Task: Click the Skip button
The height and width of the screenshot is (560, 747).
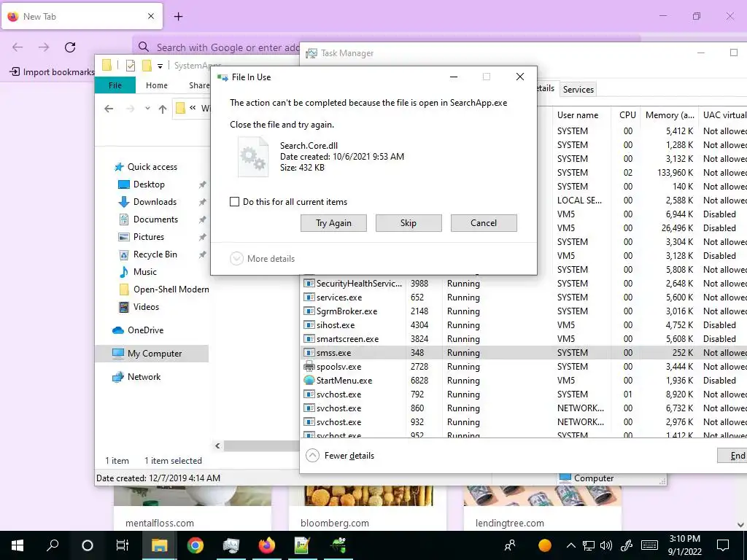Action: tap(409, 223)
